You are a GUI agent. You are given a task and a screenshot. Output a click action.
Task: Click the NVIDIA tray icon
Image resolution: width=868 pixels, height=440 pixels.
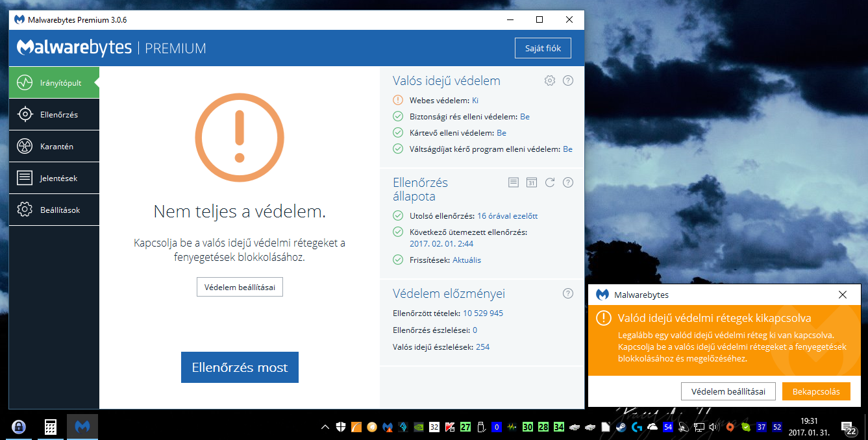coord(418,427)
